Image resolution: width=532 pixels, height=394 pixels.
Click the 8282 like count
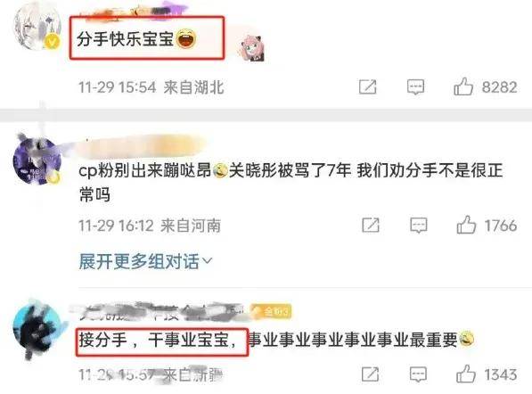coord(499,86)
